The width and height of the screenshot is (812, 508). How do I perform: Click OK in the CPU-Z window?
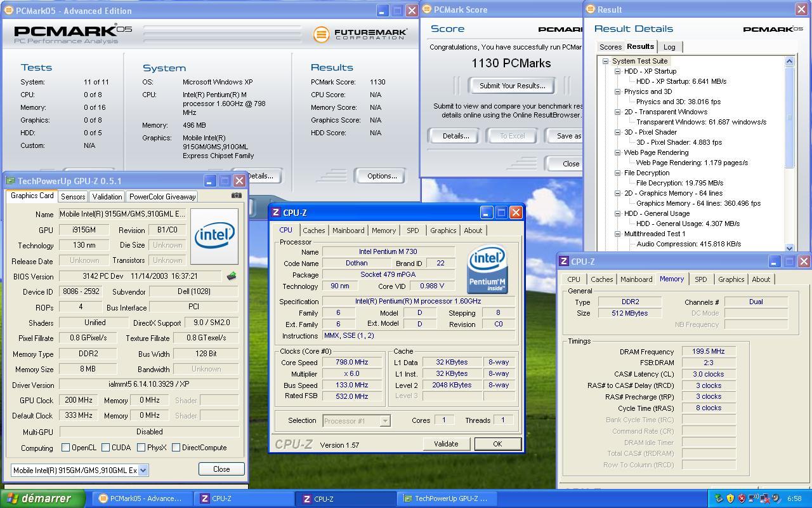click(x=497, y=444)
